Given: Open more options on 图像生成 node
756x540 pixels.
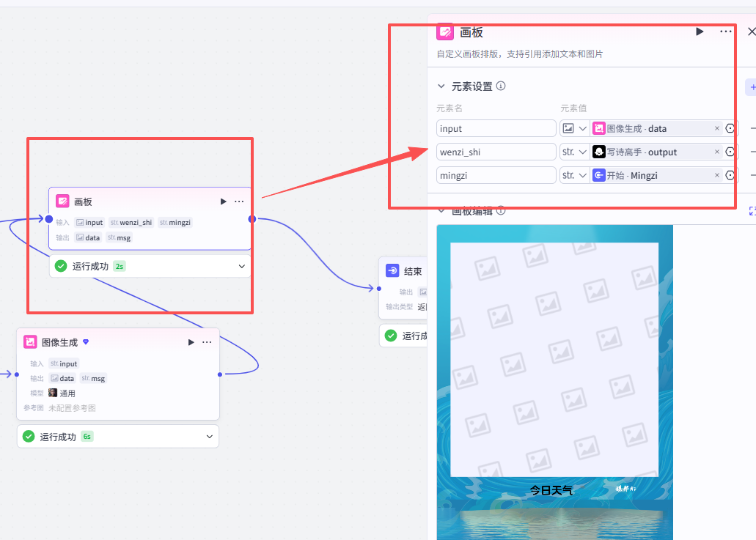Looking at the screenshot, I should tap(207, 342).
